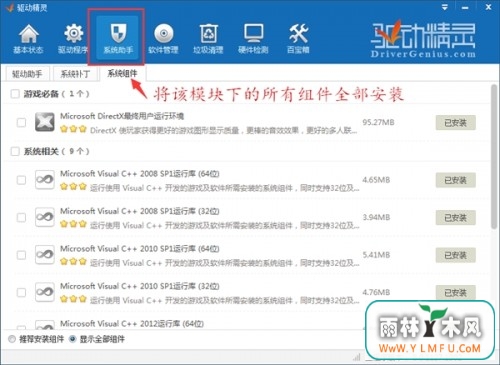The width and height of the screenshot is (500, 365).
Task: Open the 软件管理 disc icon
Action: (163, 38)
